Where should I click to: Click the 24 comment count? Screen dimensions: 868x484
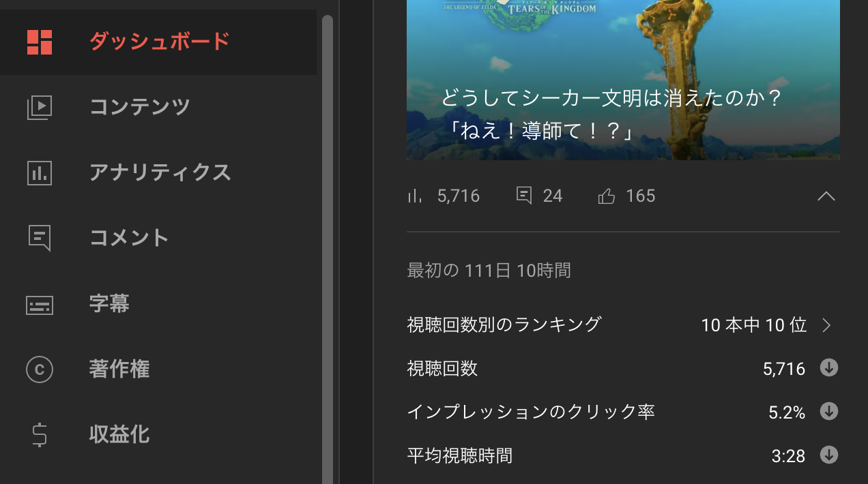coord(553,196)
